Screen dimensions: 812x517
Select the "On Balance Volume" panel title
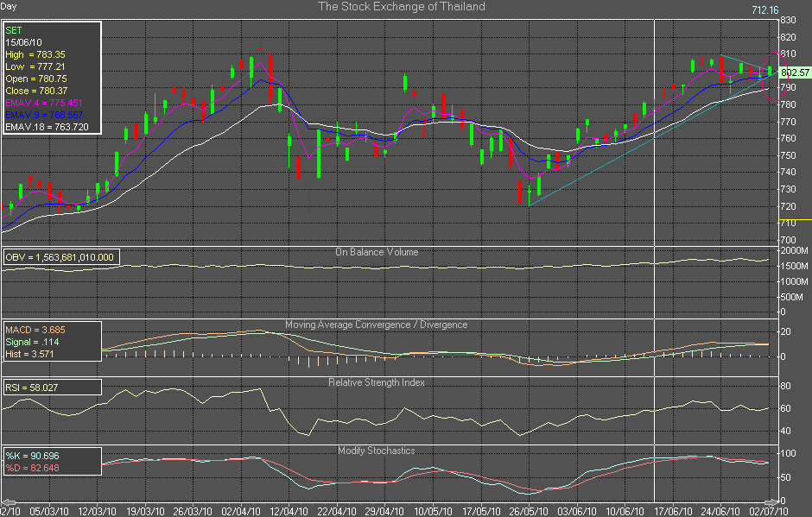click(x=377, y=252)
